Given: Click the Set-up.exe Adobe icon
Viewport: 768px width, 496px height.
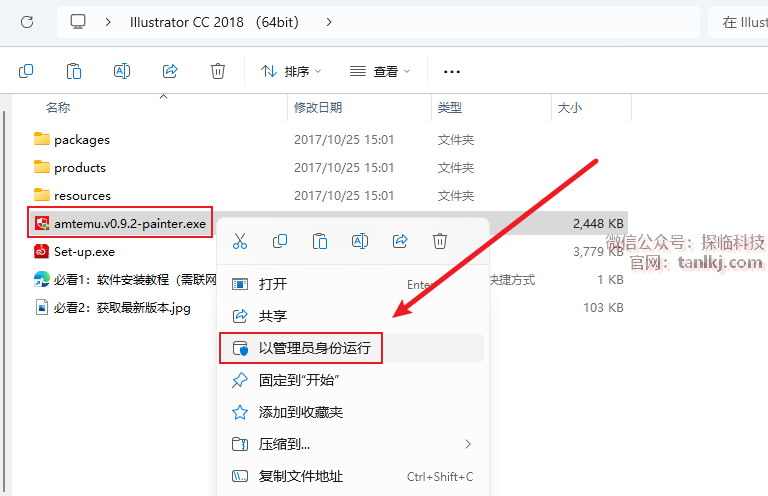Looking at the screenshot, I should (42, 252).
